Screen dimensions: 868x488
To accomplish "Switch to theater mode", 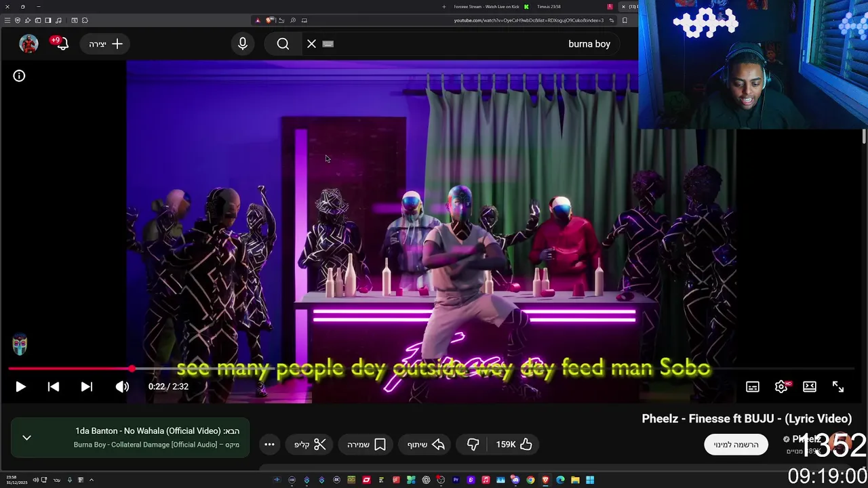I will pos(810,386).
